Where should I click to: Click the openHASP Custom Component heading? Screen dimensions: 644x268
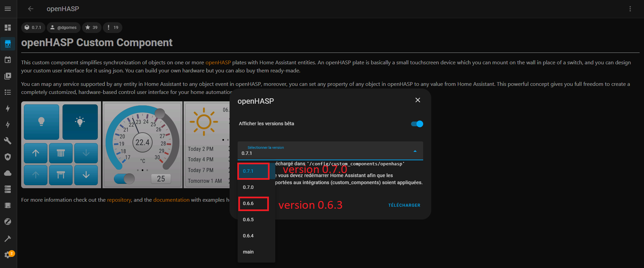[x=97, y=43]
